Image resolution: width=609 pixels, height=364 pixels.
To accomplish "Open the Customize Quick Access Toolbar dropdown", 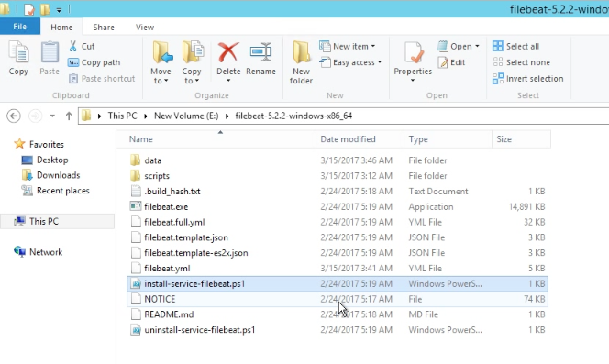I will click(x=59, y=10).
